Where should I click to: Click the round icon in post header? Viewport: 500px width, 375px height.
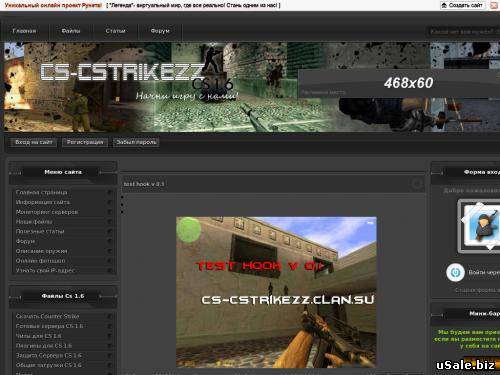(417, 184)
